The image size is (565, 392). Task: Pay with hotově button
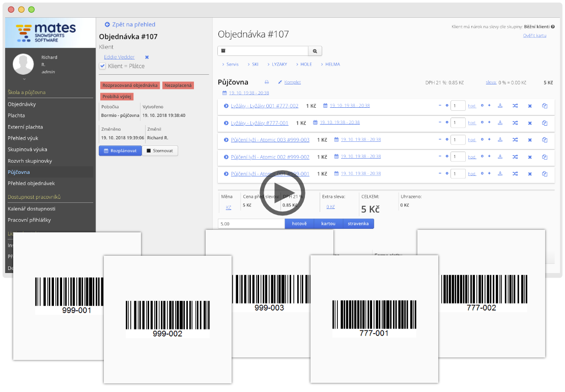tap(299, 224)
